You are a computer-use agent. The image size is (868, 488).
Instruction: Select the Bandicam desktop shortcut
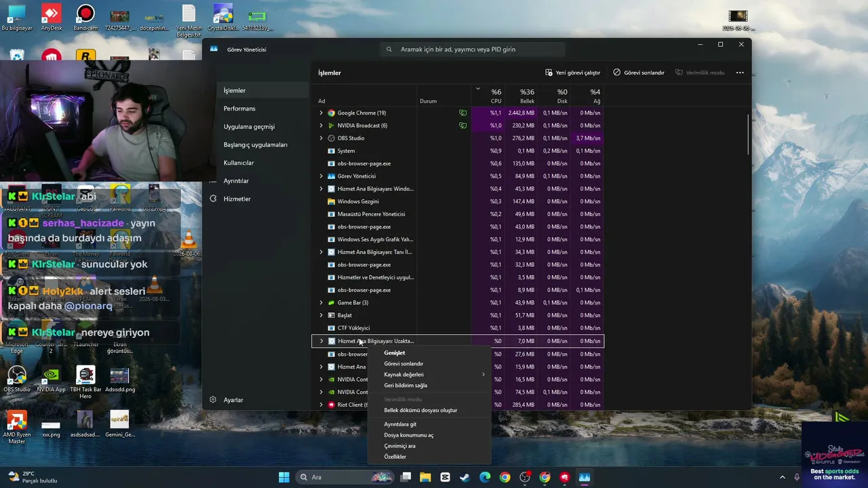pos(85,18)
